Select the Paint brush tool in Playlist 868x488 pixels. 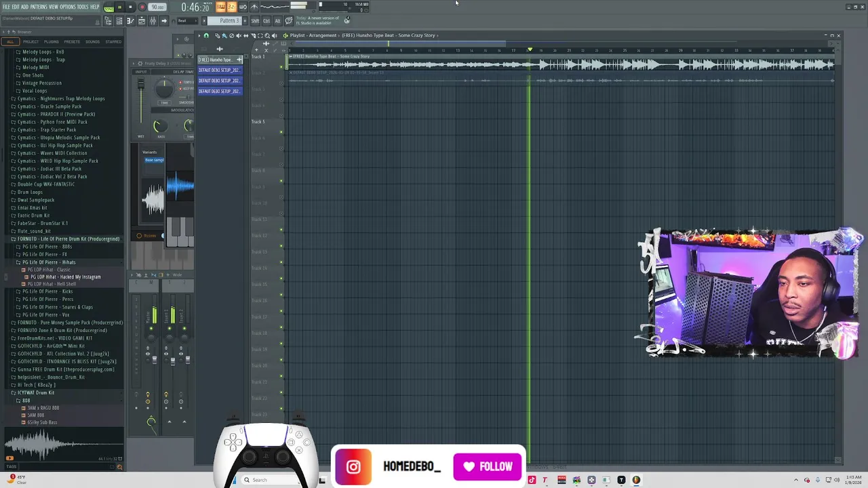coord(225,36)
